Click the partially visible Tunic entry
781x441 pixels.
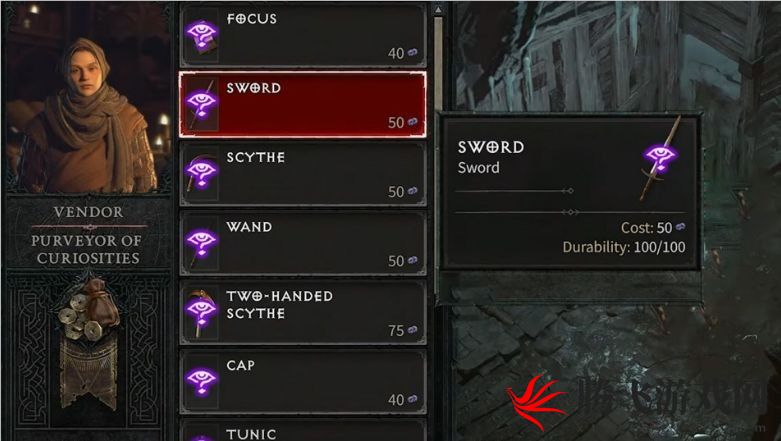[x=303, y=430]
